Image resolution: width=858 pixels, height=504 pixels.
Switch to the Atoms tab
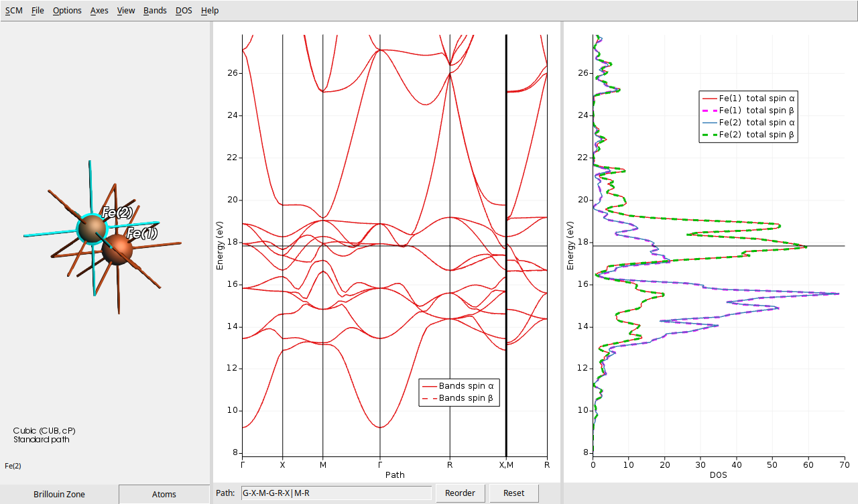click(x=164, y=494)
